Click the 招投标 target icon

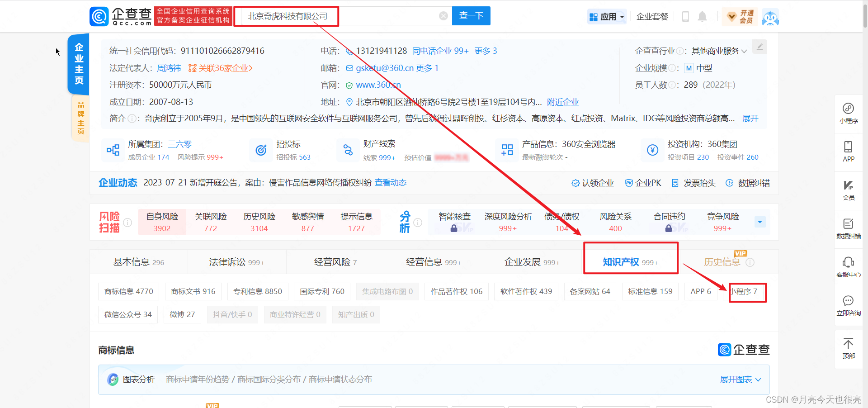click(261, 150)
